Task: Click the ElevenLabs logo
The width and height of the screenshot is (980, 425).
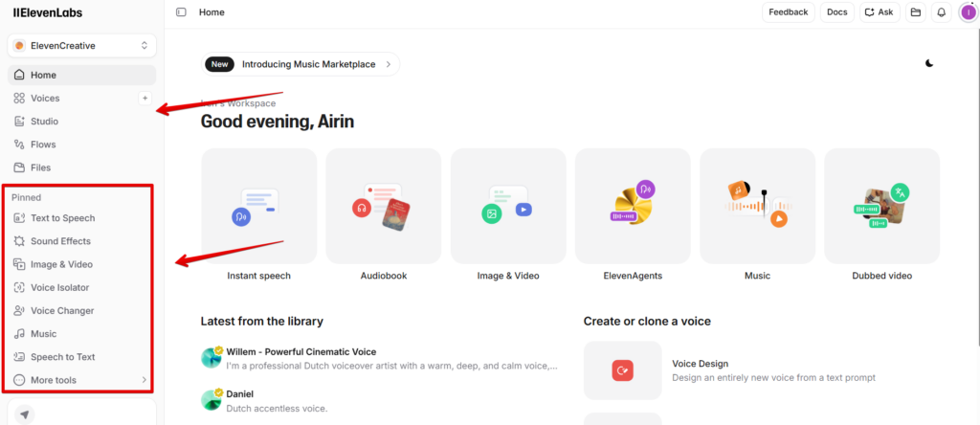Action: tap(48, 12)
